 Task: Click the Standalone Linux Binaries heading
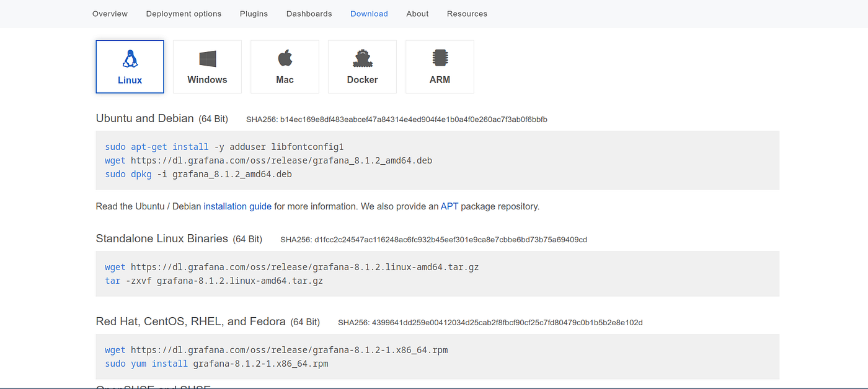point(162,238)
